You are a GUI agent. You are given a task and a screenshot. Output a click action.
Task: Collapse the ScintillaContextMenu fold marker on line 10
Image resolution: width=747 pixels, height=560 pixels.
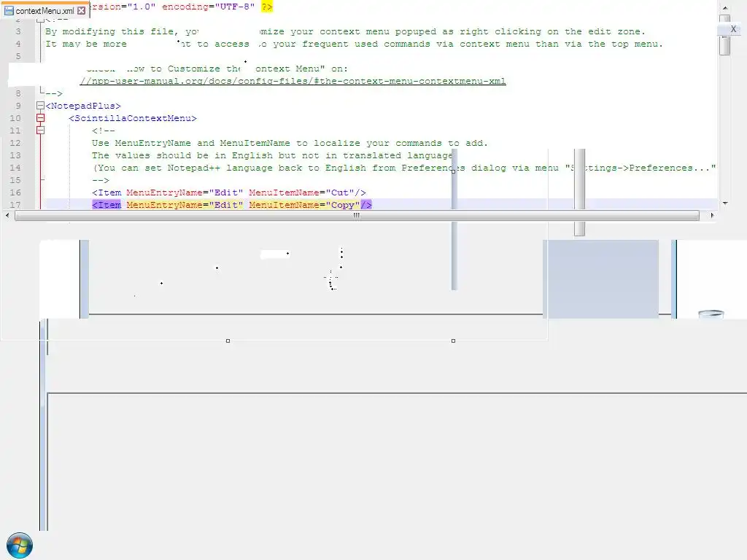(41, 118)
